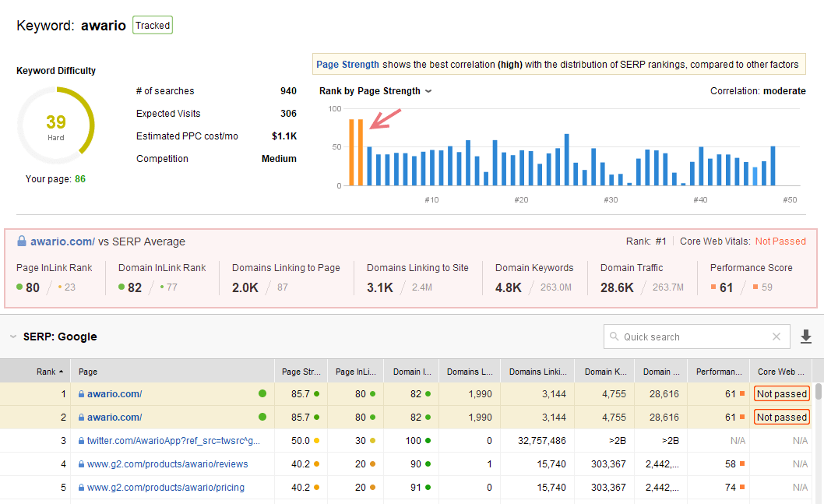The width and height of the screenshot is (824, 504).
Task: Collapse the SERP: Google section
Action: pos(13,337)
